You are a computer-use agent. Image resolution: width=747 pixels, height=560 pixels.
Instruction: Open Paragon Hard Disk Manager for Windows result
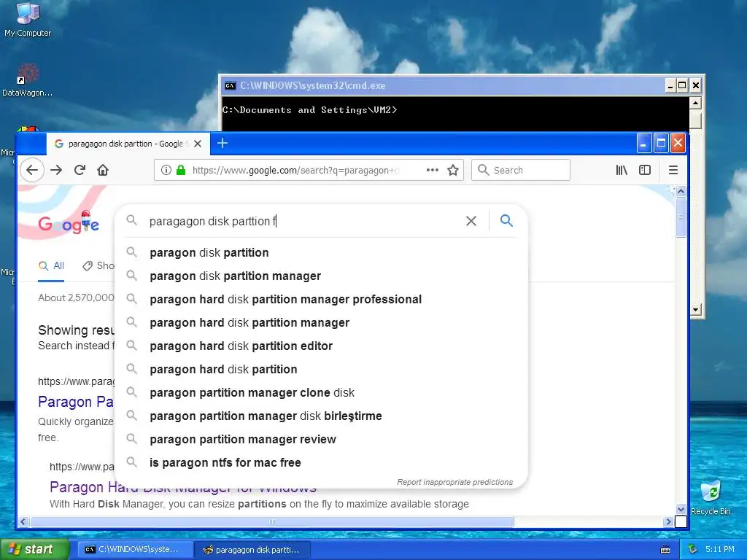[183, 487]
